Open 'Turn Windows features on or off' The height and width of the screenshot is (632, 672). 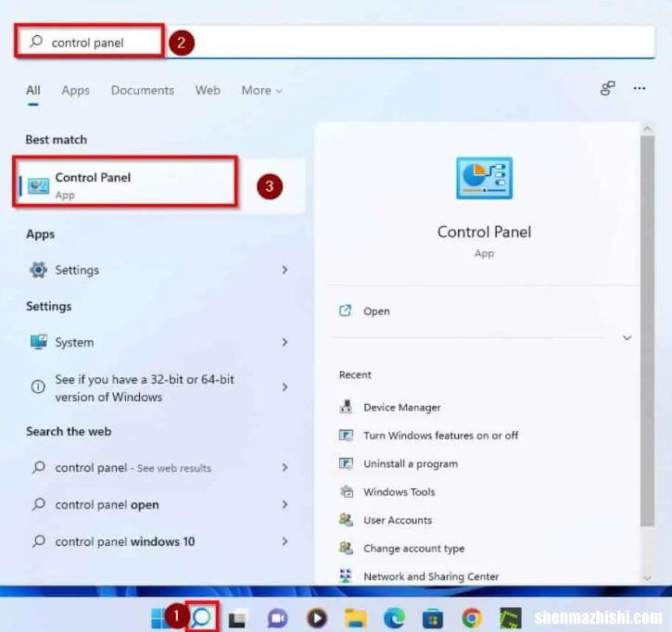tap(441, 436)
